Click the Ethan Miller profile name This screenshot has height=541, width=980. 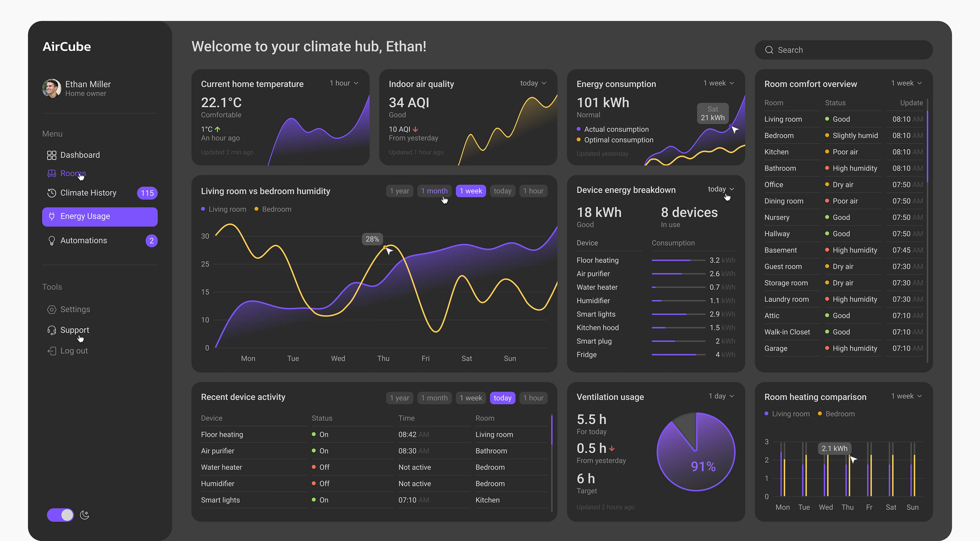pos(88,84)
